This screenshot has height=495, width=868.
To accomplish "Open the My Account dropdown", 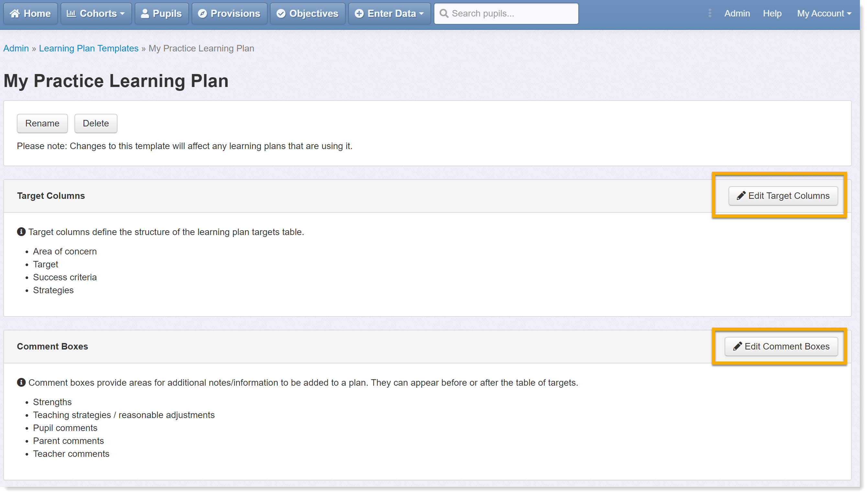I will pyautogui.click(x=824, y=14).
